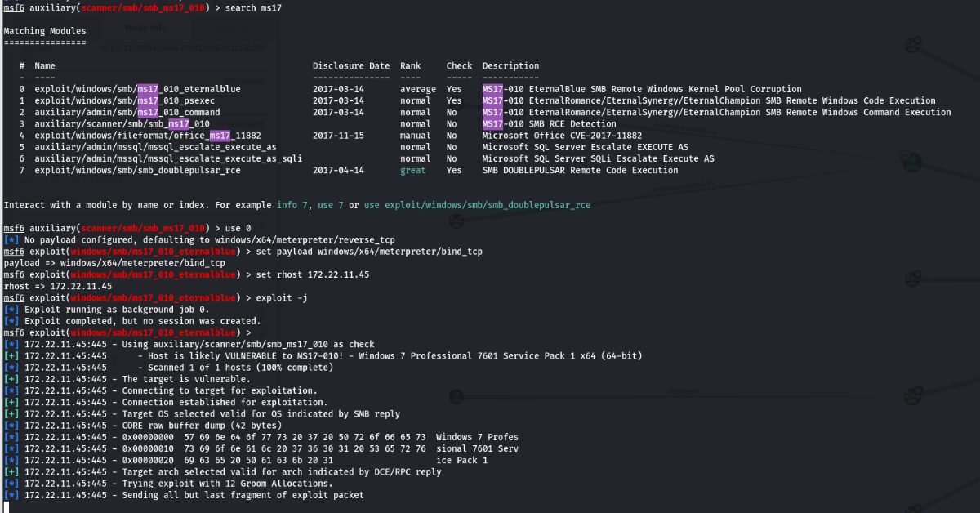This screenshot has width=980, height=513.
Task: Click the green 'info 7' example text
Action: (292, 205)
